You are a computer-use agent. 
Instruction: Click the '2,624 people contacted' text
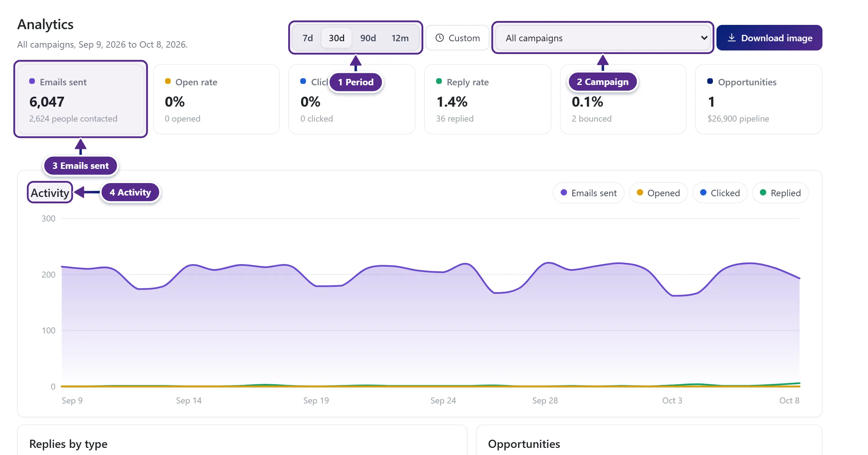pos(73,119)
